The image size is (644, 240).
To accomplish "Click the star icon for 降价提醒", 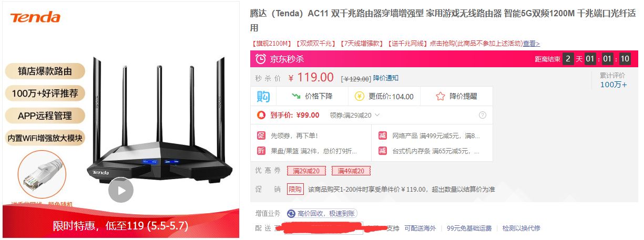I will (441, 96).
